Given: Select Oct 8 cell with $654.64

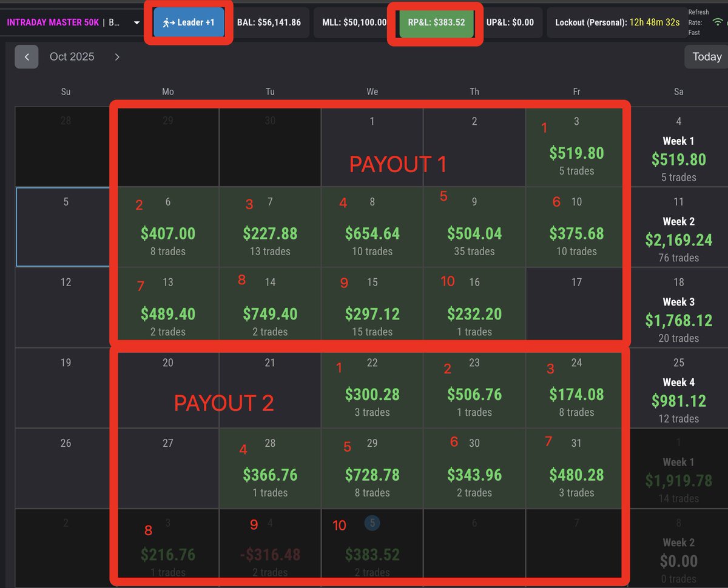Looking at the screenshot, I should point(372,227).
